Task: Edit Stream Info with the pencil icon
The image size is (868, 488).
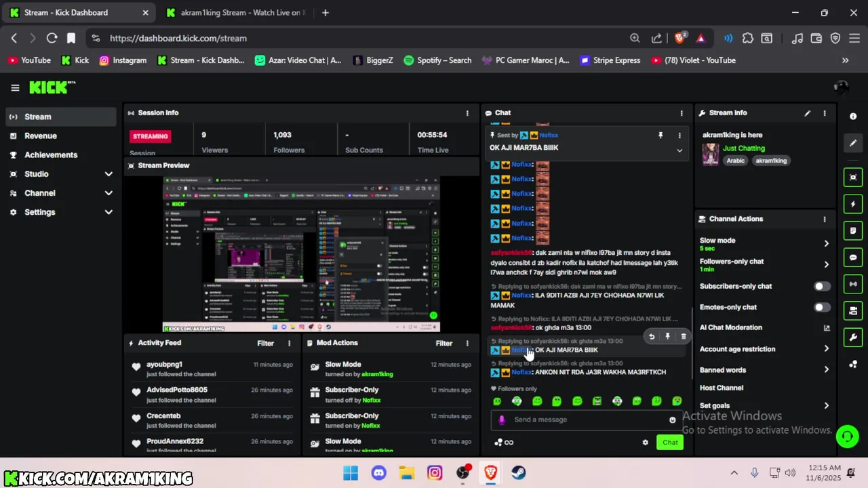Action: coord(807,113)
